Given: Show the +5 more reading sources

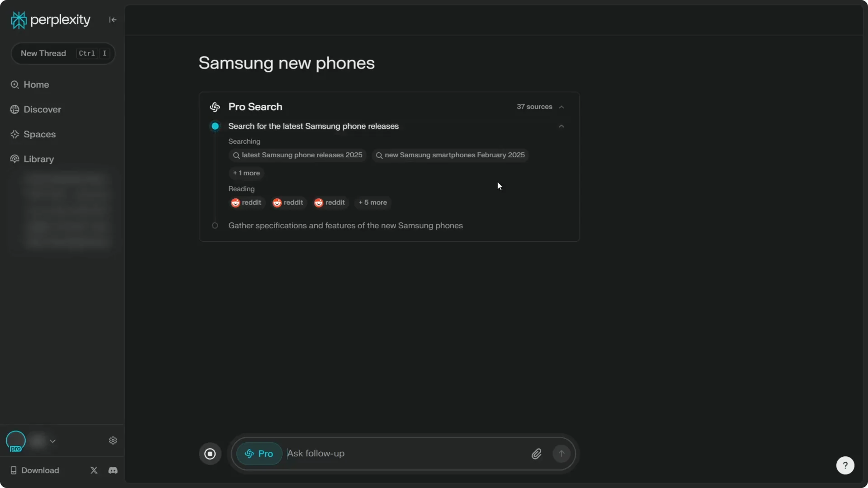Looking at the screenshot, I should tap(373, 202).
